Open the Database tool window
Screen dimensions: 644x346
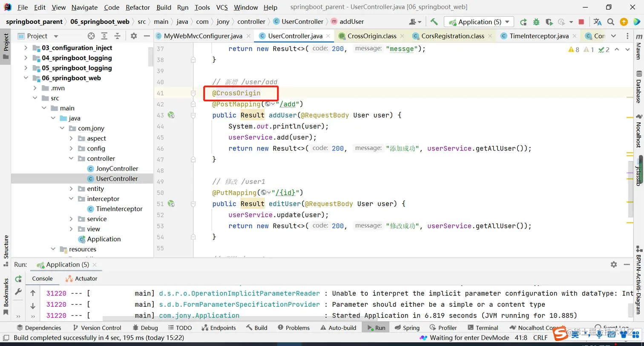[638, 87]
